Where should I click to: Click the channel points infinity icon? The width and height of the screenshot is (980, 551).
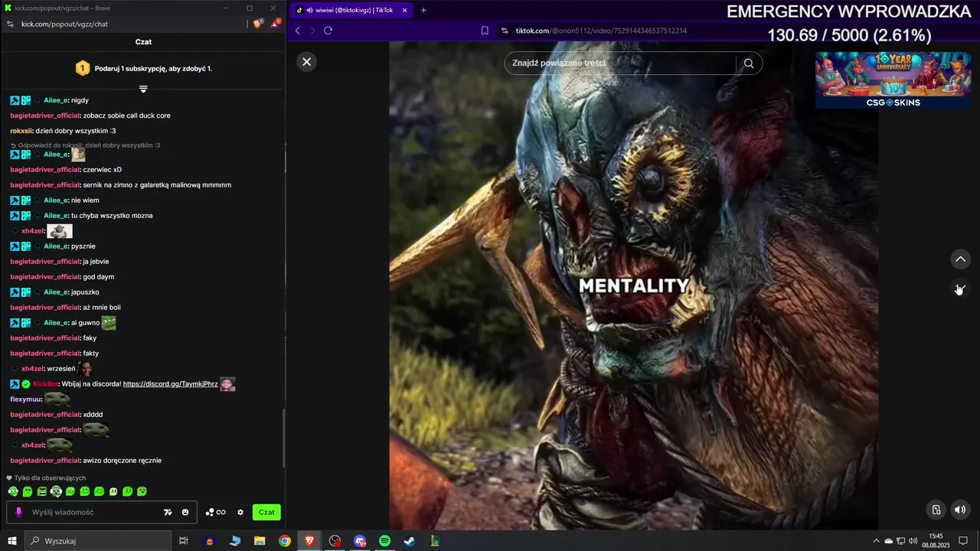(215, 512)
